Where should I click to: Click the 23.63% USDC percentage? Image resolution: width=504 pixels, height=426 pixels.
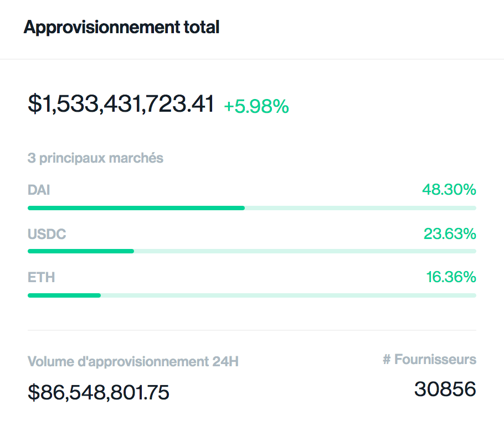pyautogui.click(x=450, y=234)
